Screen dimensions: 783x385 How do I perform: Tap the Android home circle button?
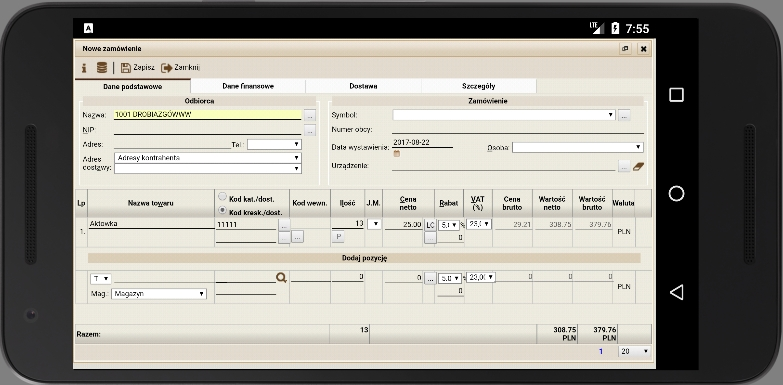click(676, 193)
